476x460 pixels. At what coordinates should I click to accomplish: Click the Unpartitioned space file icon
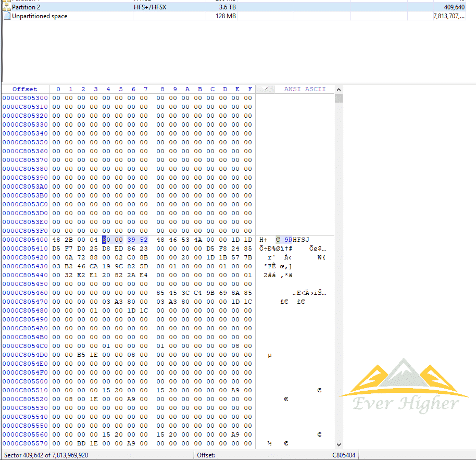7,16
